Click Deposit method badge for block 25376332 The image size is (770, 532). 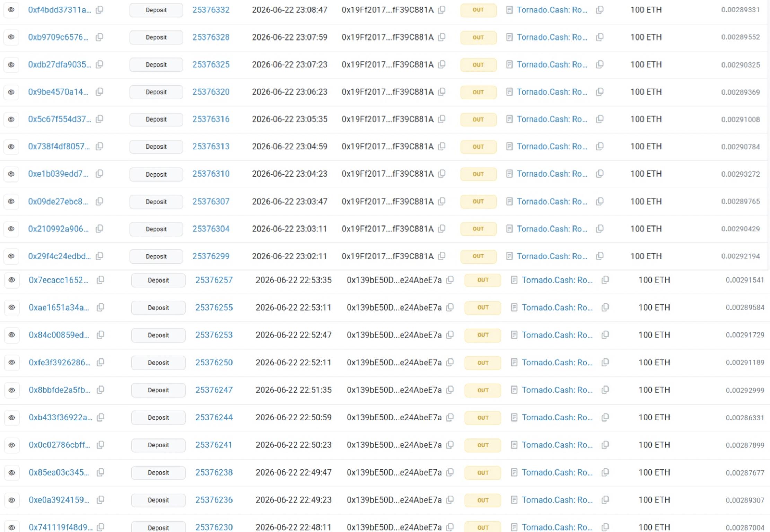pos(156,10)
